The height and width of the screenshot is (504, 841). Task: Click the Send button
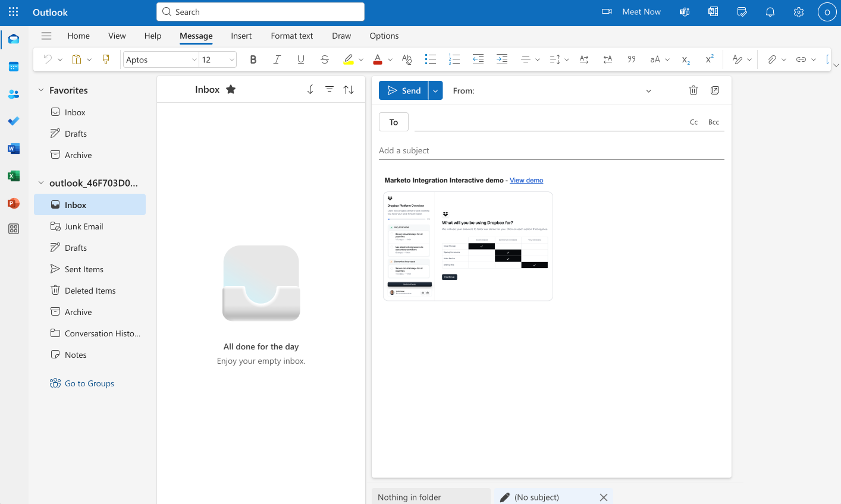click(x=403, y=90)
